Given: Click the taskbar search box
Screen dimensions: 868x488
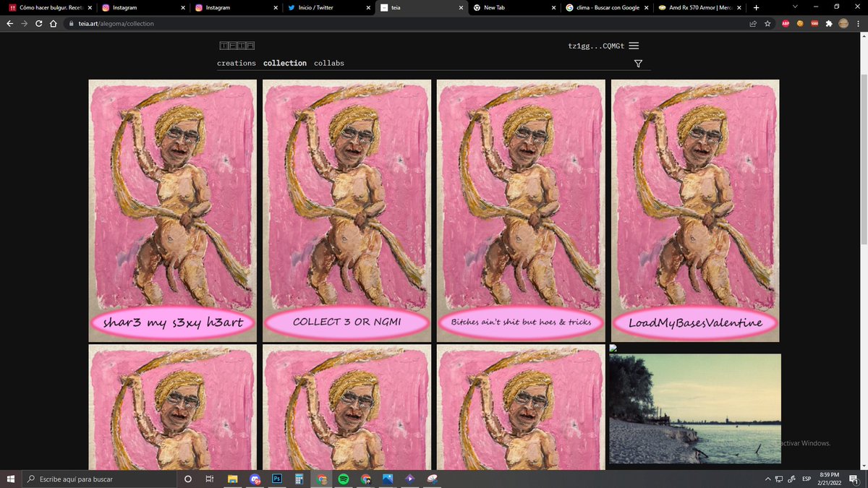Looking at the screenshot, I should pyautogui.click(x=98, y=479).
